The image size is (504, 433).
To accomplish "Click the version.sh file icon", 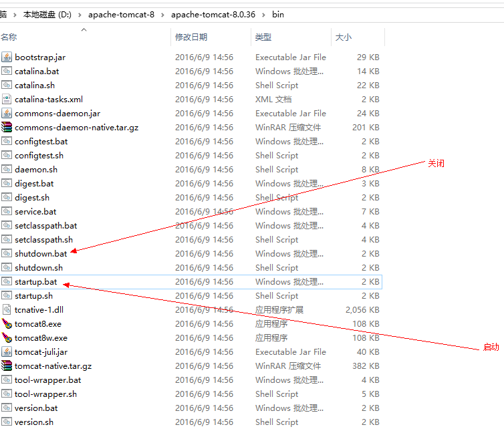I will click(x=7, y=422).
